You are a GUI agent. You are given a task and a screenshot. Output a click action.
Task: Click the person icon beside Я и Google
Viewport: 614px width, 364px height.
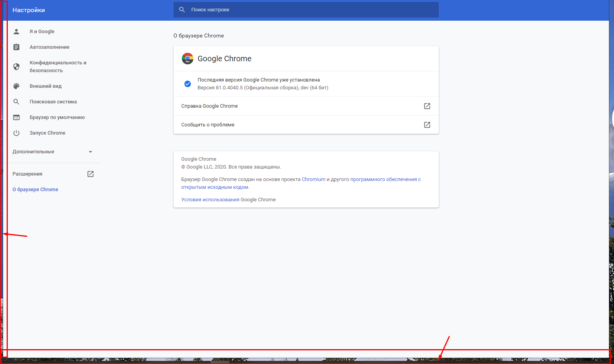tap(16, 32)
